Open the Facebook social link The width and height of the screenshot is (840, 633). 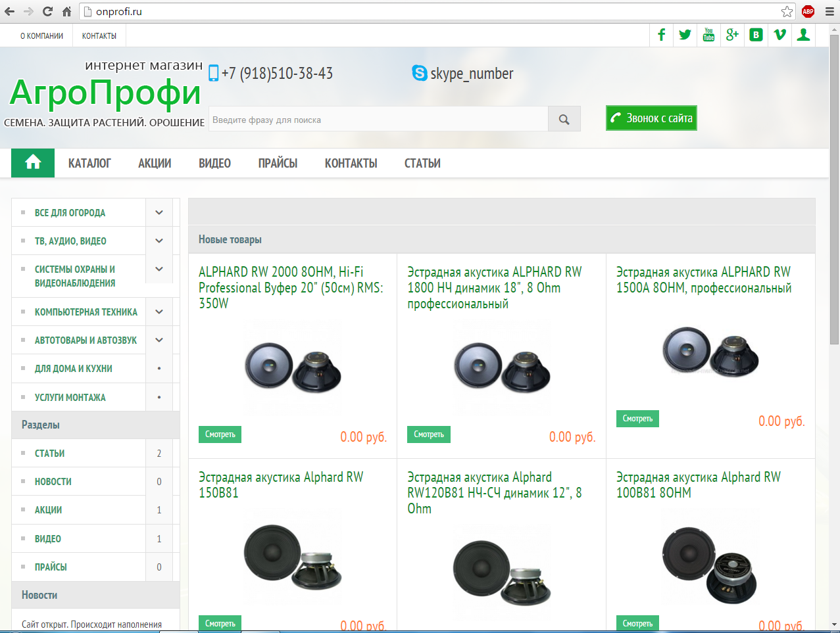point(661,35)
